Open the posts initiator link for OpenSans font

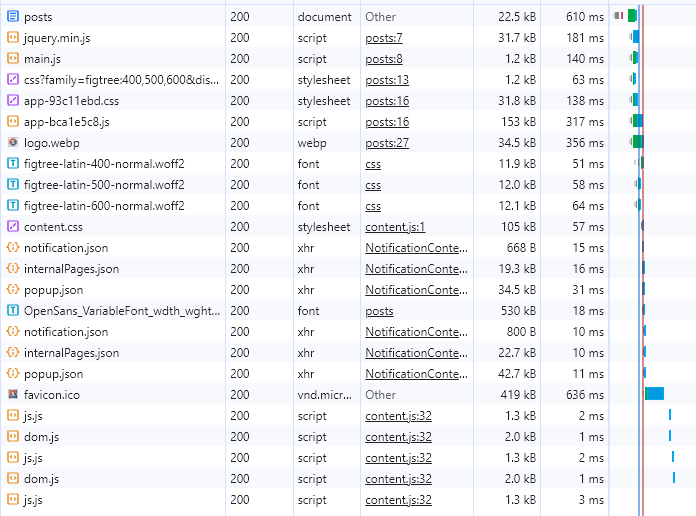379,311
